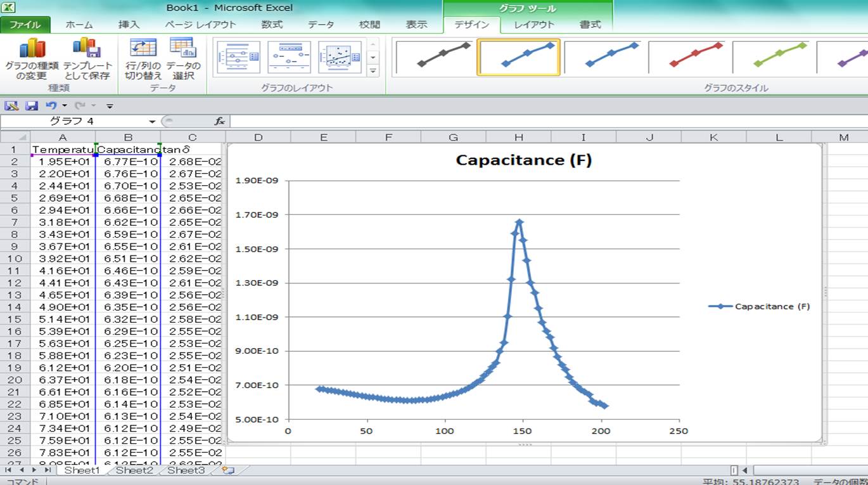
Task: Click the last-sheet navigation arrow
Action: 46,470
